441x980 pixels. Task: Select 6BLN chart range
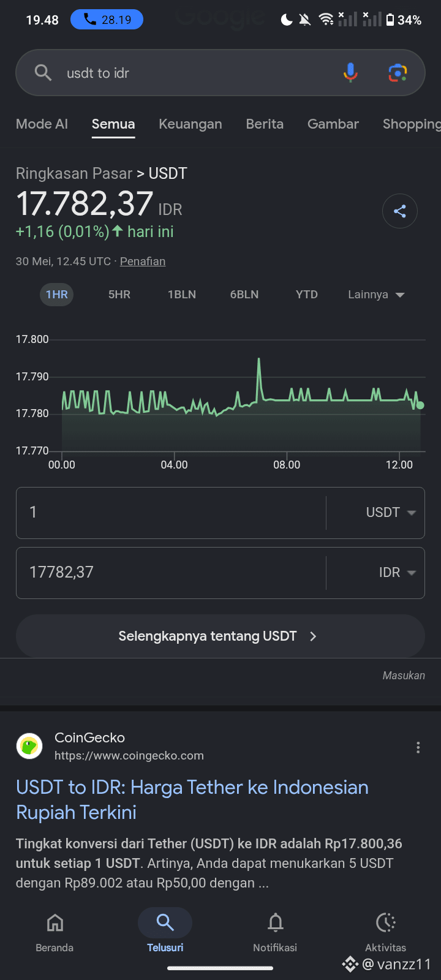coord(244,295)
